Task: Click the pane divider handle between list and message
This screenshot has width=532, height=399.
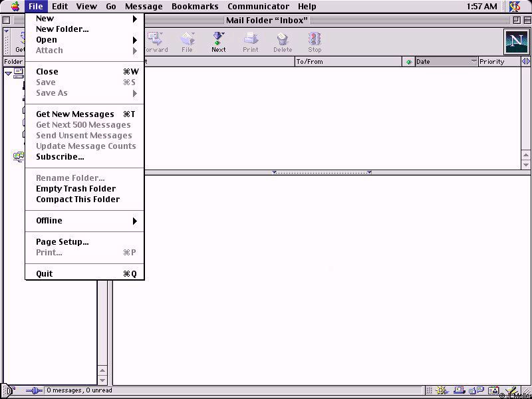Action: click(x=322, y=172)
